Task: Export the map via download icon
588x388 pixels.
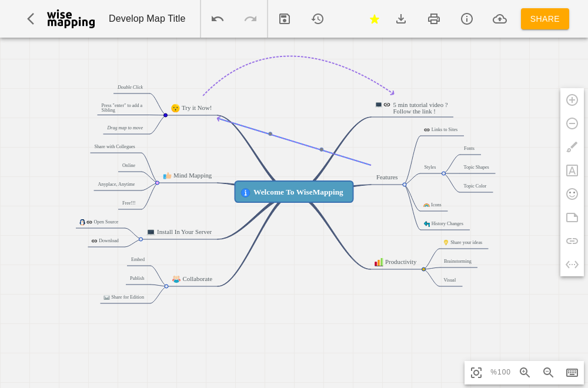Action: [401, 19]
